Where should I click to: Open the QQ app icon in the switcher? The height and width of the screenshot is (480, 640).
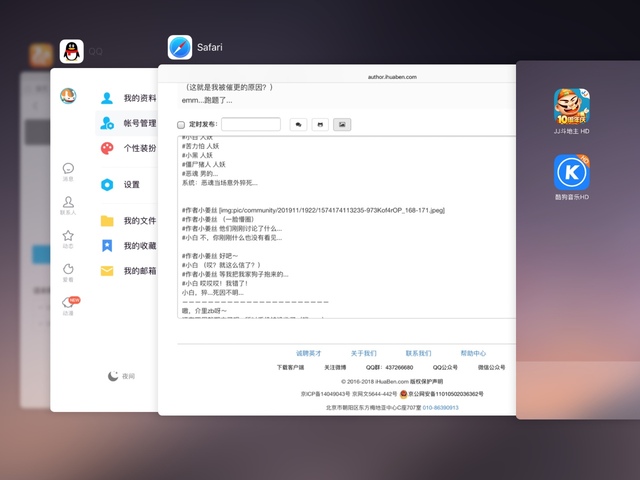tap(72, 51)
